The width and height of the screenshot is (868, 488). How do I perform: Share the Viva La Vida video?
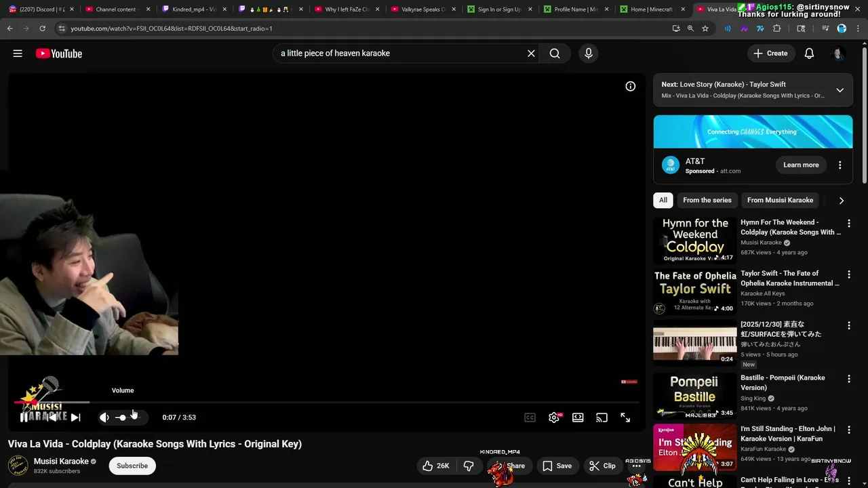pyautogui.click(x=509, y=466)
